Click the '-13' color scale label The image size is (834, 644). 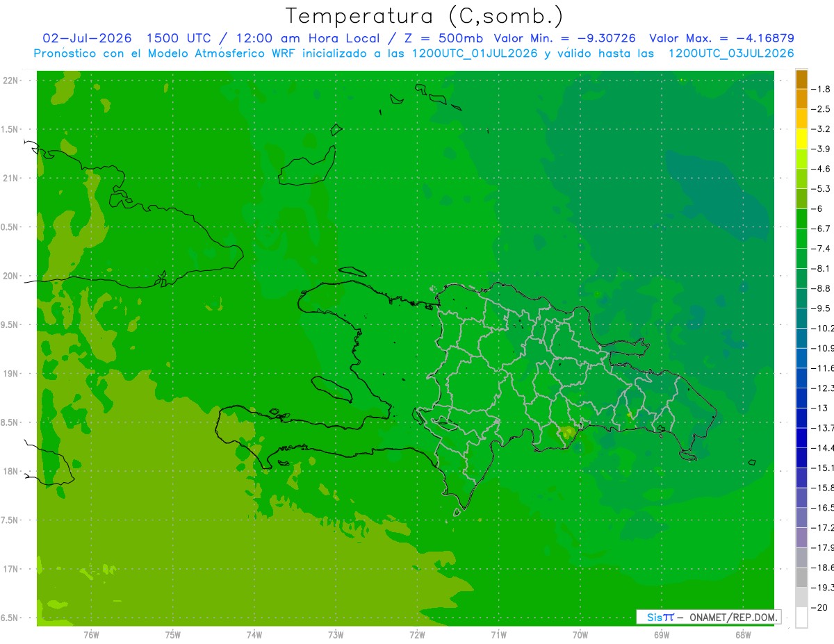pos(820,408)
